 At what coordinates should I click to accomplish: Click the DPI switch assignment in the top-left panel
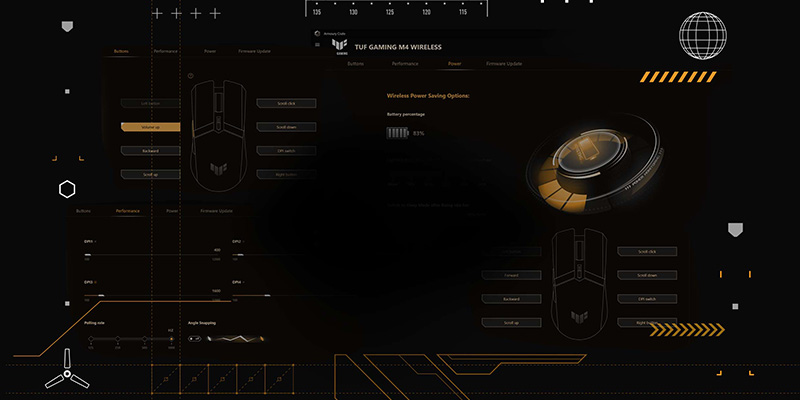(x=286, y=151)
